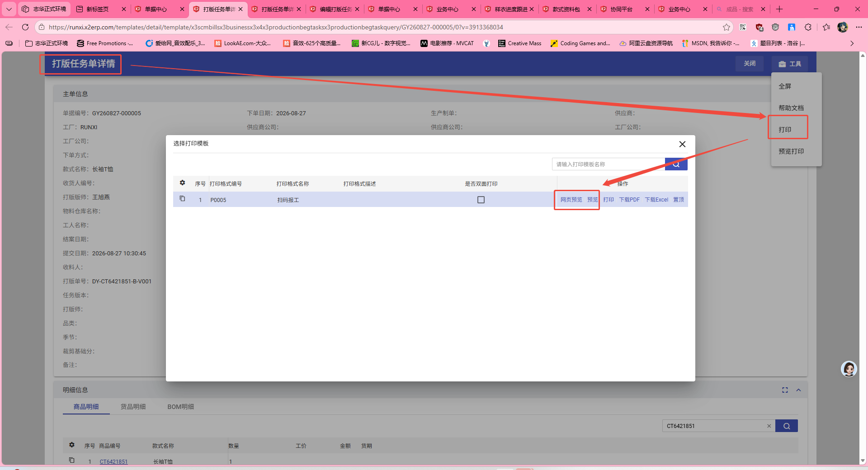Switch to BOM明细 tab

coord(181,407)
